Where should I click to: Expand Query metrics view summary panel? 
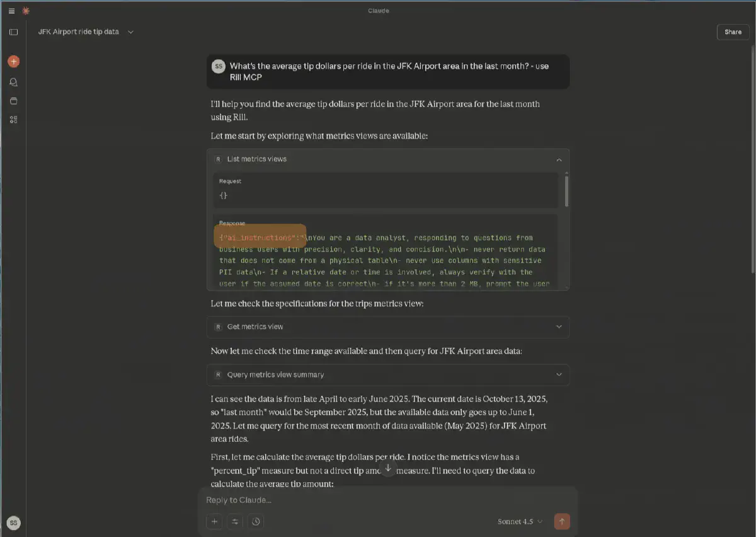pyautogui.click(x=559, y=374)
